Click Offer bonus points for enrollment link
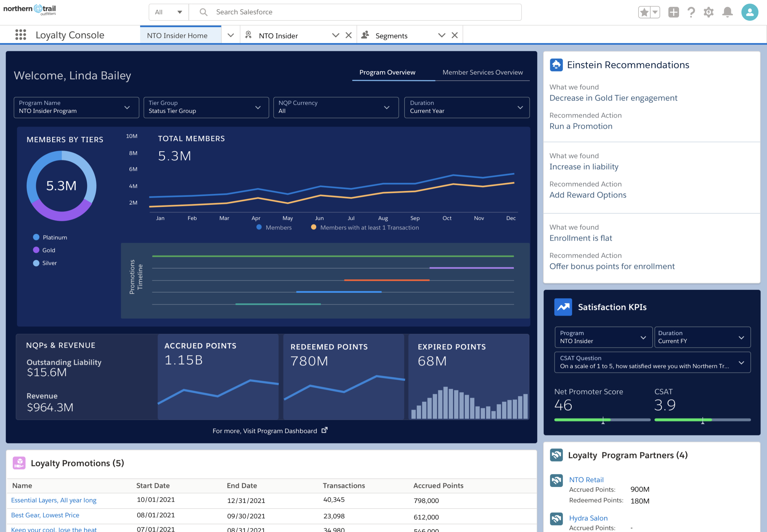The width and height of the screenshot is (767, 532). (612, 266)
